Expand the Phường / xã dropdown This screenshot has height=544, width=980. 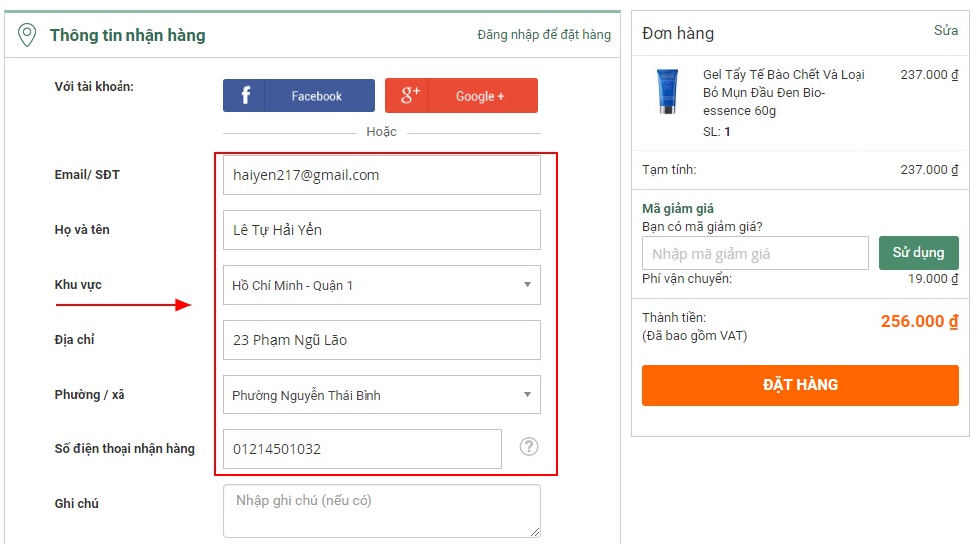(381, 395)
